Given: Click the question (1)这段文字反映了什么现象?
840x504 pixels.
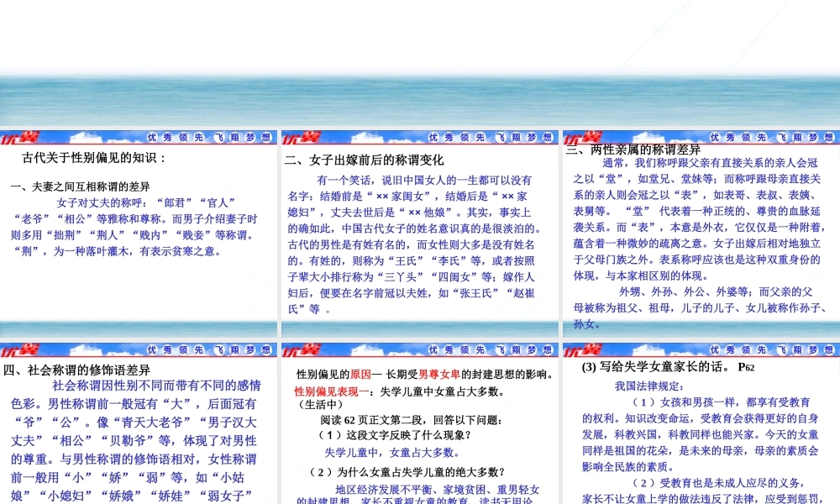Looking at the screenshot, I should click(393, 435).
